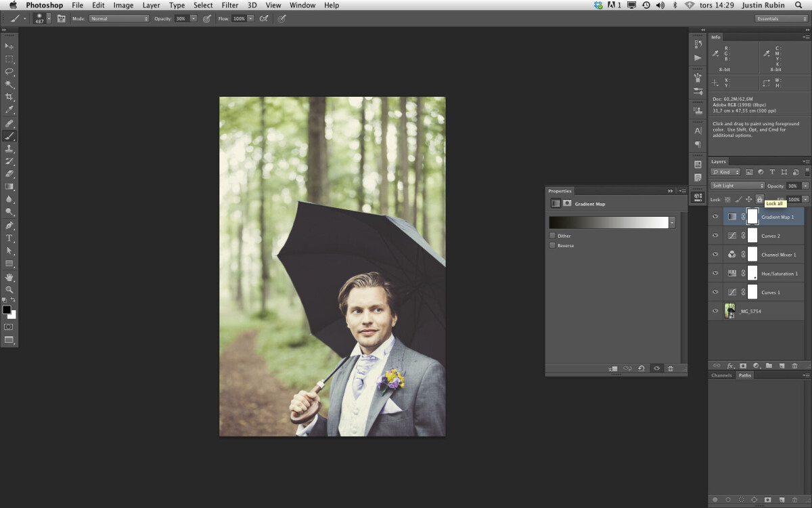Screen dimensions: 812x508
Task: Open the layer filter Kind dropdown
Action: (x=726, y=172)
